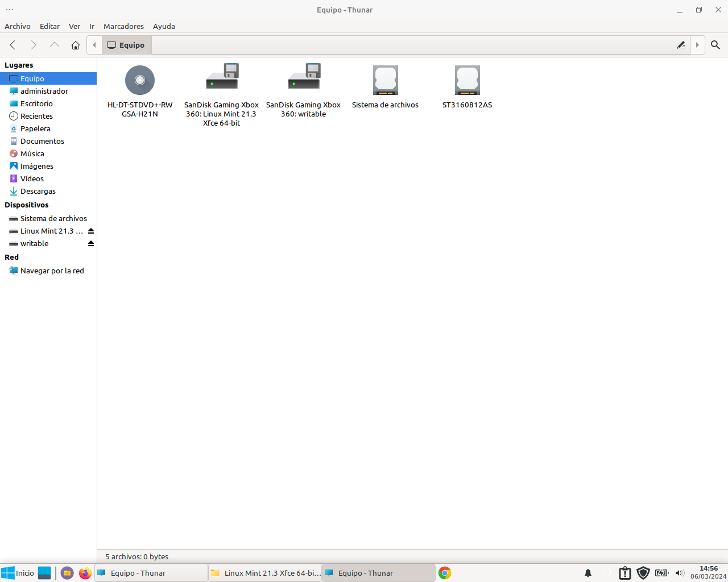Click the Lugares section header
Screen dimensions: 728x582
(x=19, y=65)
